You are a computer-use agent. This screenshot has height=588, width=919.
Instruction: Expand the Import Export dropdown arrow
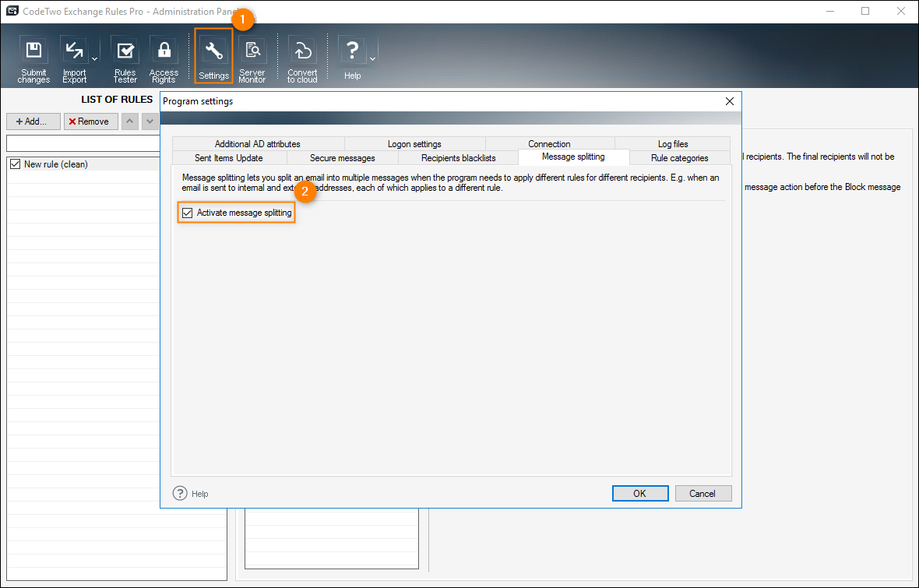coord(94,59)
